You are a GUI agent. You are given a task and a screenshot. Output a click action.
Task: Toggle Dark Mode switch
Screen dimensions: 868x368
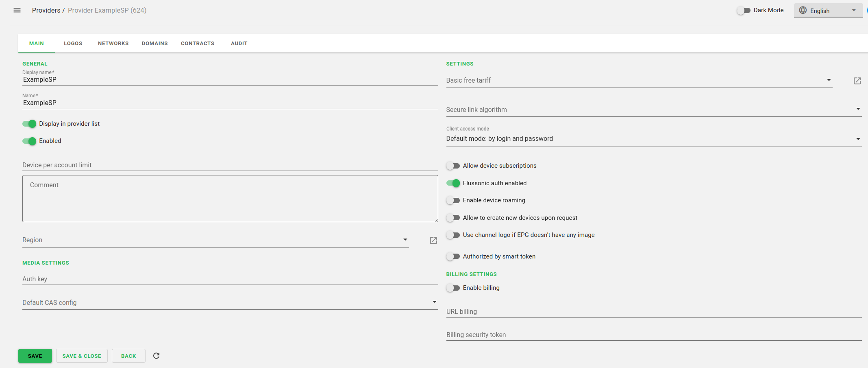[744, 11]
